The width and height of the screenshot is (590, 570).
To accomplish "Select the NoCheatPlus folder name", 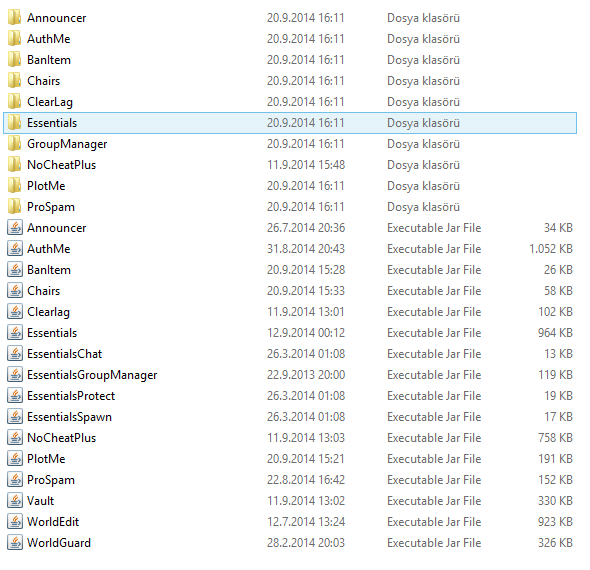I will pos(62,165).
